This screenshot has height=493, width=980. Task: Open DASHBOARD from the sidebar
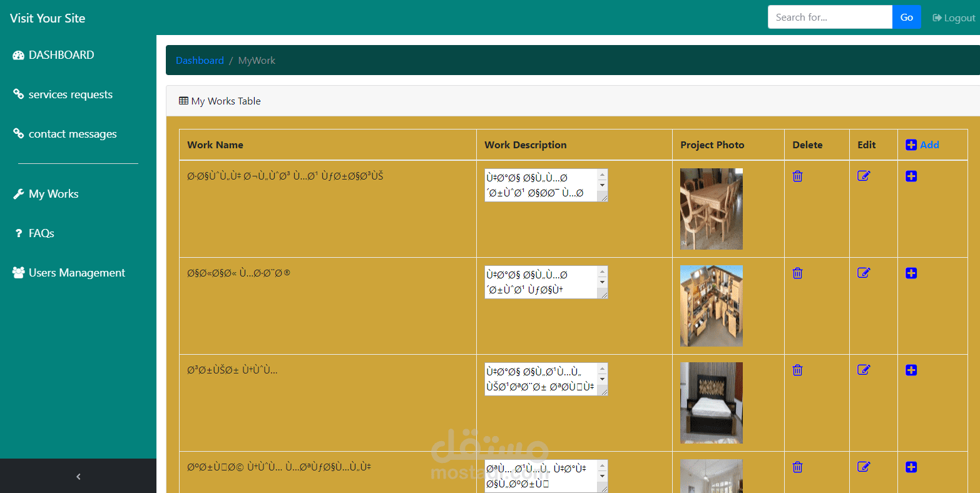[53, 55]
